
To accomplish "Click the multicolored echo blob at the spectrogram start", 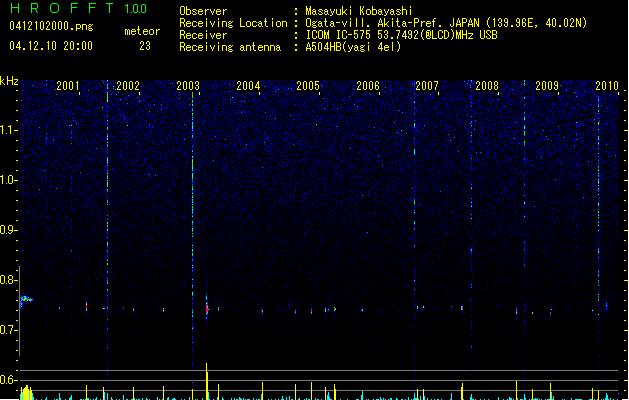I will tap(26, 299).
